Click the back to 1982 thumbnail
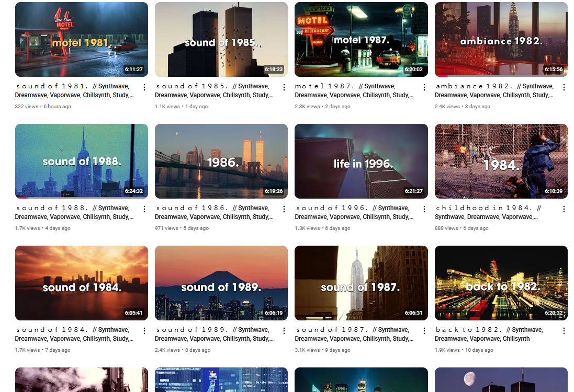The height and width of the screenshot is (392, 574). click(x=501, y=283)
